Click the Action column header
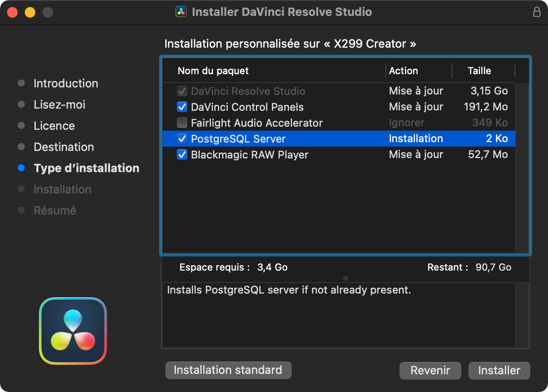 click(403, 71)
